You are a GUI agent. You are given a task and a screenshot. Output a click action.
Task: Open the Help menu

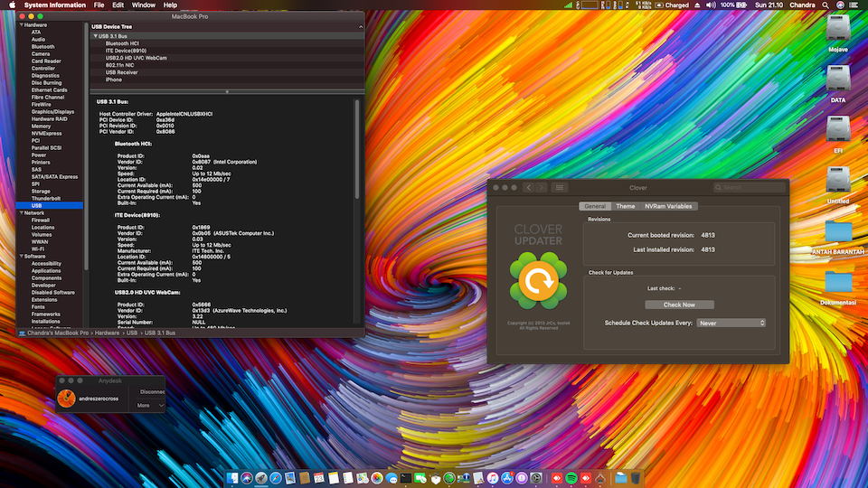[170, 5]
